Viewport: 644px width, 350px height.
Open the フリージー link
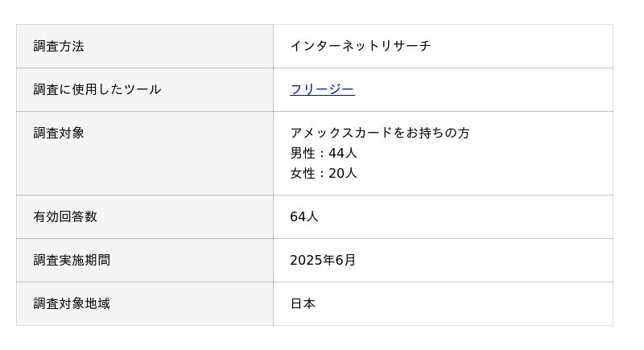click(322, 89)
